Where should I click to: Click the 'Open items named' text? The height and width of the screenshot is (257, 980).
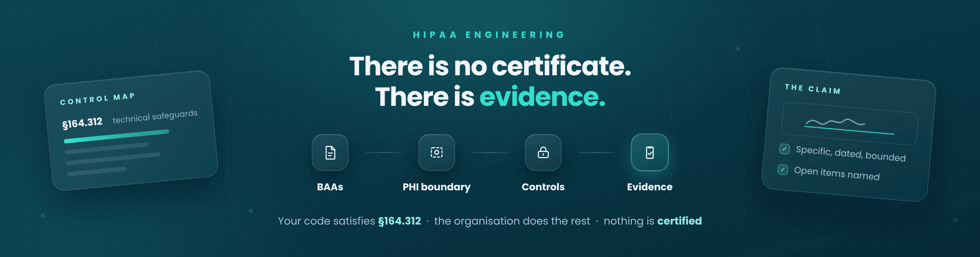(837, 173)
